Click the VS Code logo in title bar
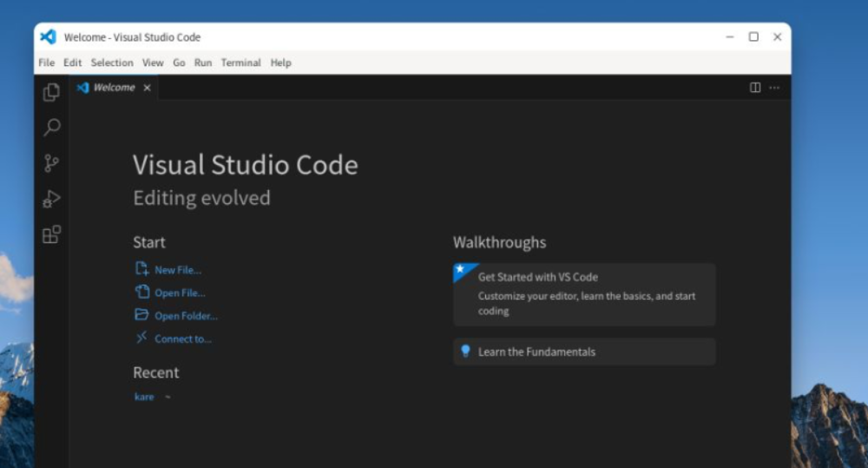The image size is (868, 468). pyautogui.click(x=49, y=37)
